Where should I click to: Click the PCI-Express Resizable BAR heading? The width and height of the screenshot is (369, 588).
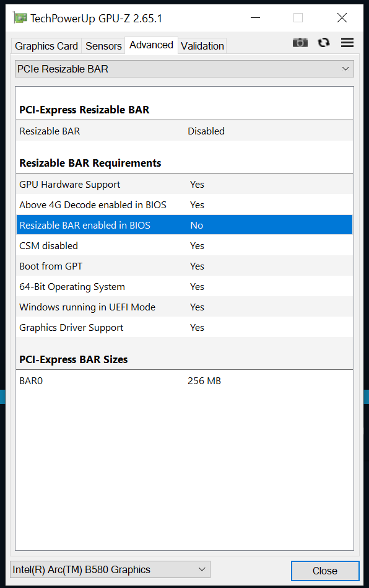(84, 110)
